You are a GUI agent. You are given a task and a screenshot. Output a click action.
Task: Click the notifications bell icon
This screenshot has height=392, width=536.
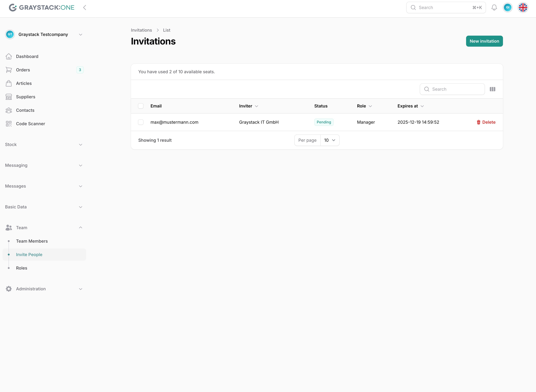(494, 8)
